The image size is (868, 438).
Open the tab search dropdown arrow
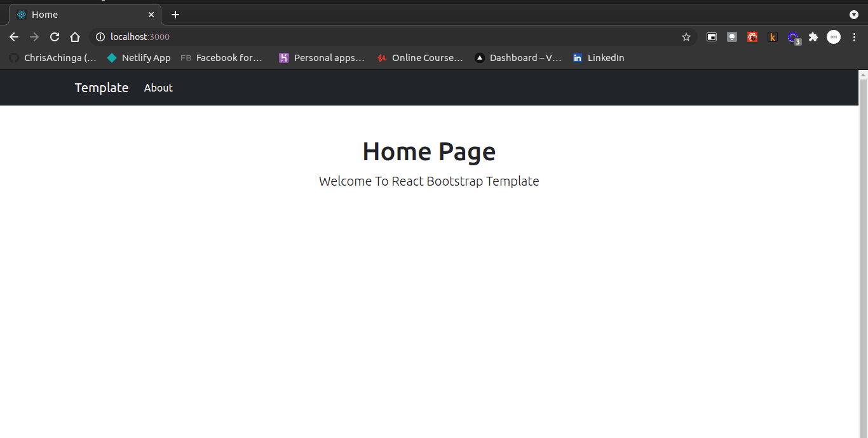854,15
